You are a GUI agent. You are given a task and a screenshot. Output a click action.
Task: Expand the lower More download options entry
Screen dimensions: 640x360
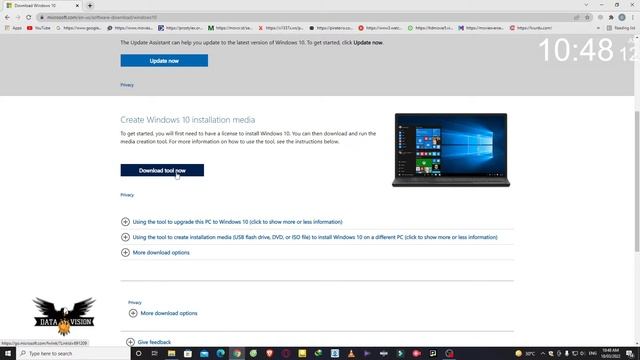[x=163, y=313]
